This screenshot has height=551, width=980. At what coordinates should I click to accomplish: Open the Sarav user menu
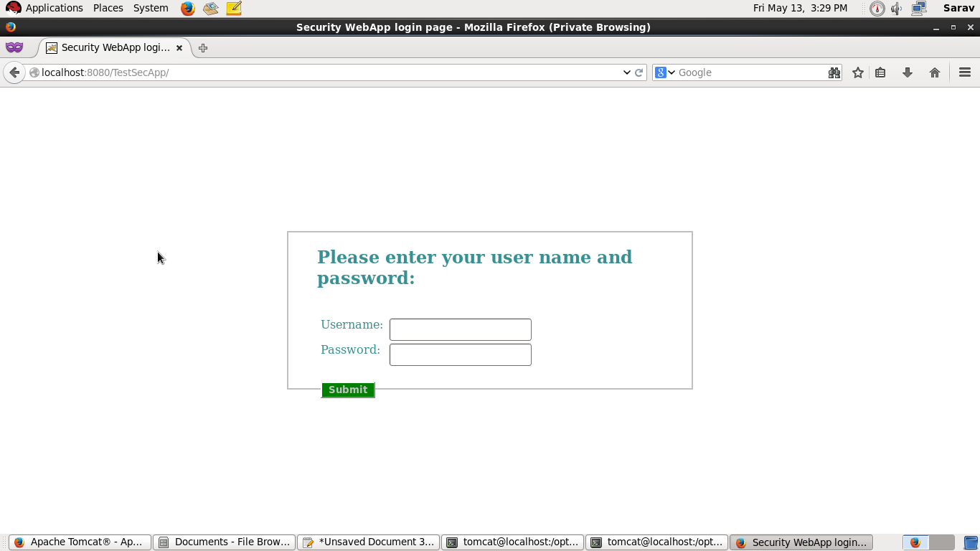pos(958,8)
